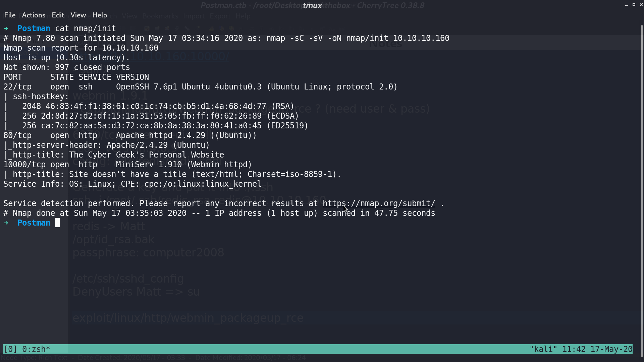
Task: Open the Actions menu
Action: pos(34,15)
